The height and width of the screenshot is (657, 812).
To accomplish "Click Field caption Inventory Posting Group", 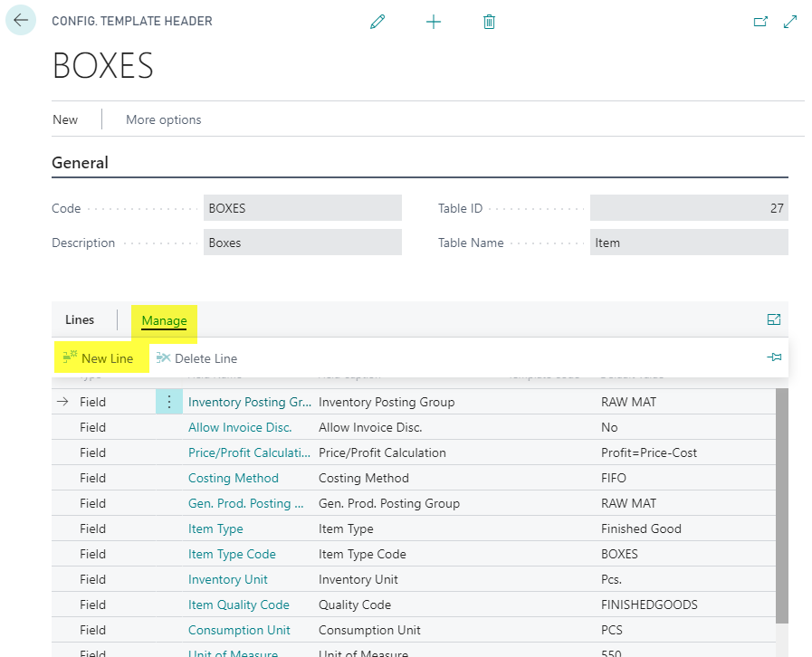I will pos(387,403).
